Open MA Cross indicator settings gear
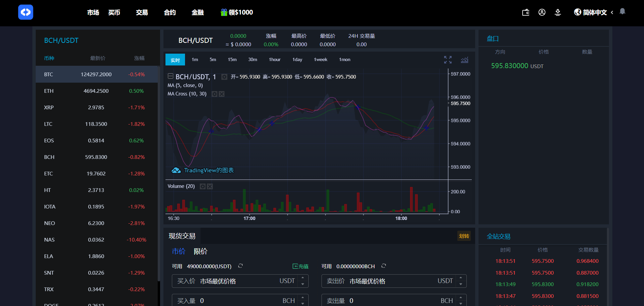 click(x=214, y=94)
